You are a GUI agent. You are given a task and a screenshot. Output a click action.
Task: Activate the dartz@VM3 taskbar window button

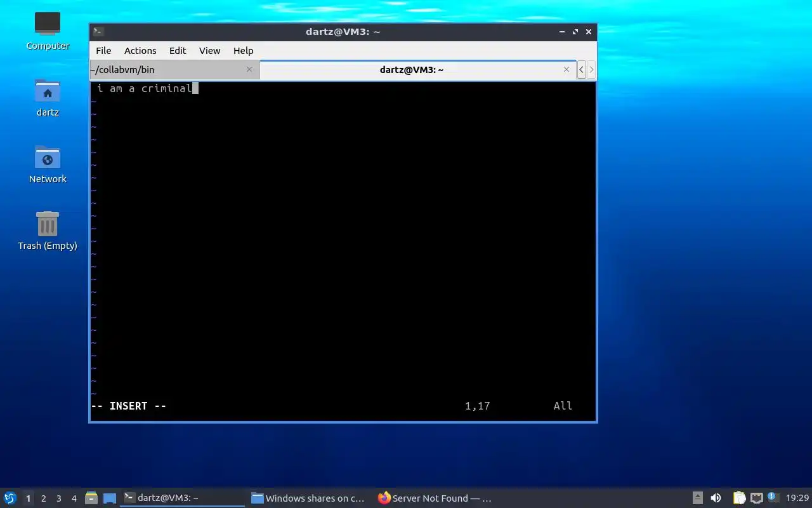tap(183, 498)
